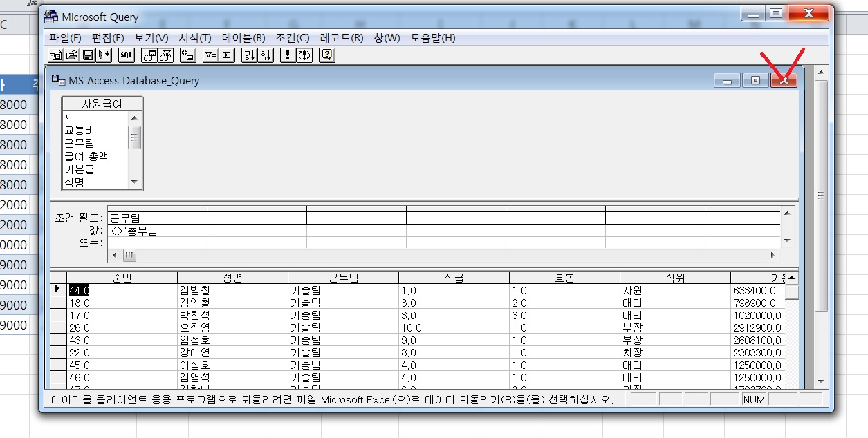This screenshot has height=438, width=868.
Task: Open the 조건(C) menu
Action: point(293,38)
